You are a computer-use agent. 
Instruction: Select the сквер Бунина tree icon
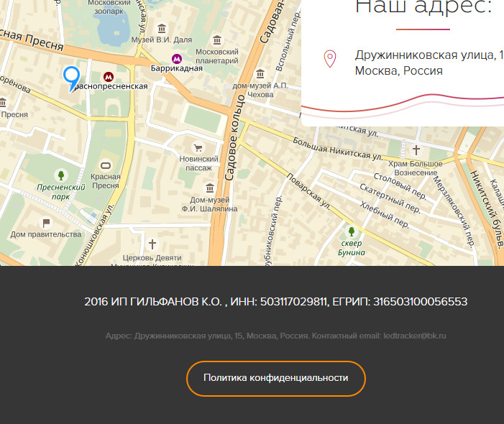tap(352, 231)
